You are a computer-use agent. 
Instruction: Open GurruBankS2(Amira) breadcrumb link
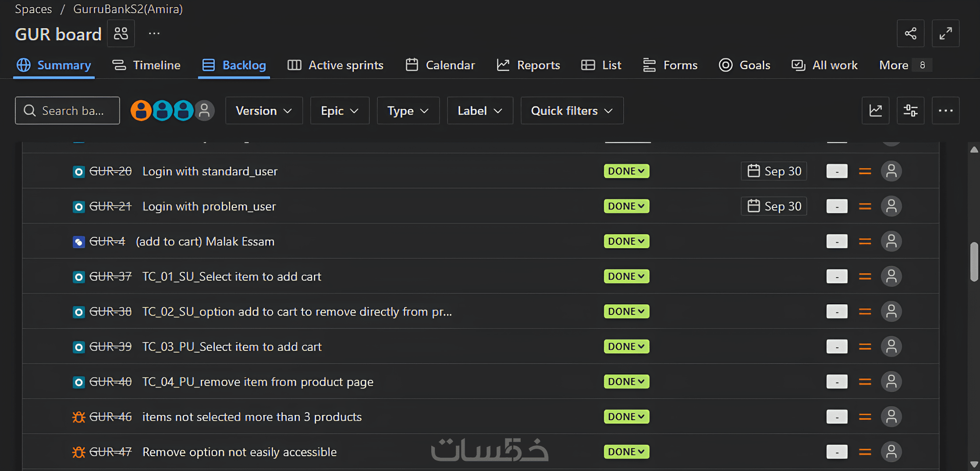click(128, 9)
